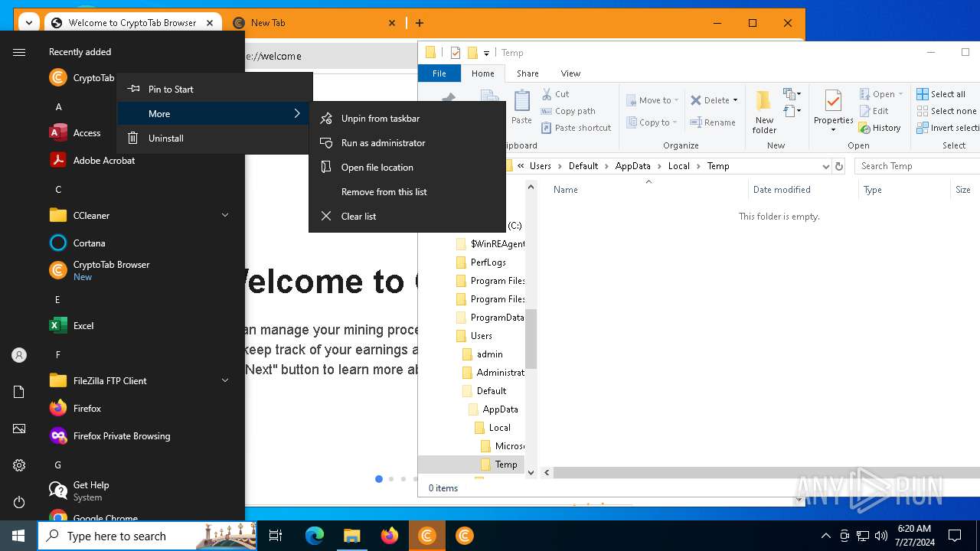Open the user account icon in Start sidebar

pos(19,355)
